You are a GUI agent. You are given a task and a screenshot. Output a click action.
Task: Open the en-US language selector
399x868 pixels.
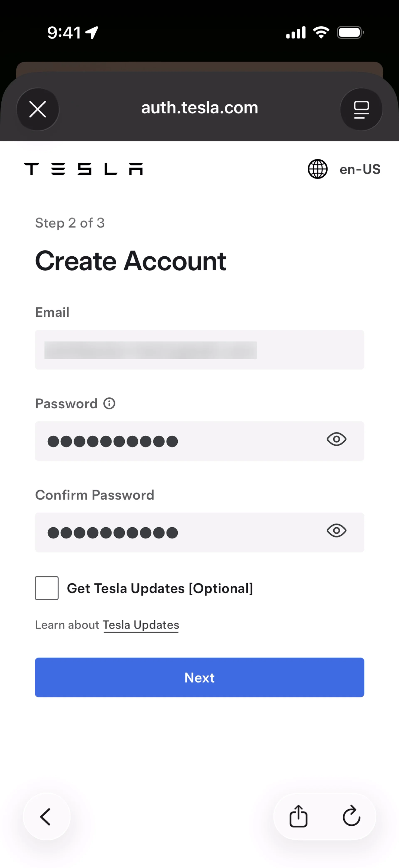click(x=360, y=169)
